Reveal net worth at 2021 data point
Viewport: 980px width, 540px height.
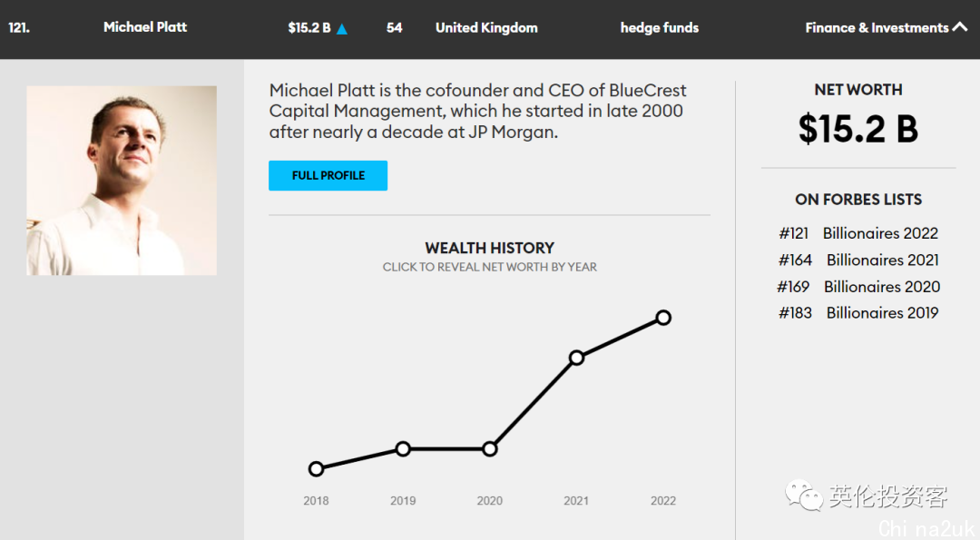(577, 358)
